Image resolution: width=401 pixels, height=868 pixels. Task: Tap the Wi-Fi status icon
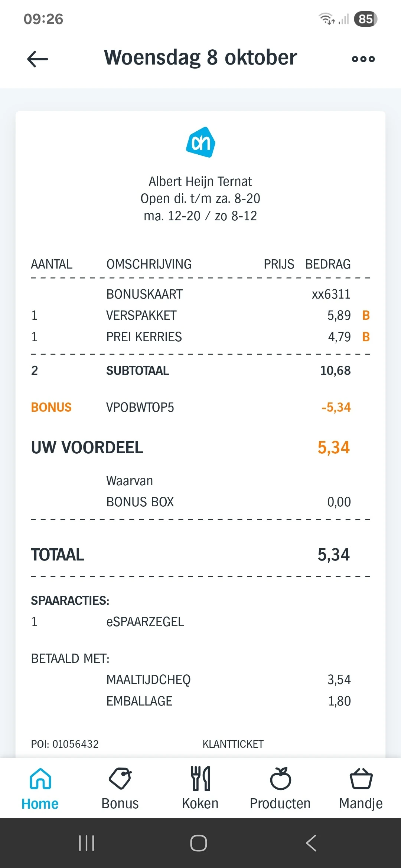pos(326,19)
